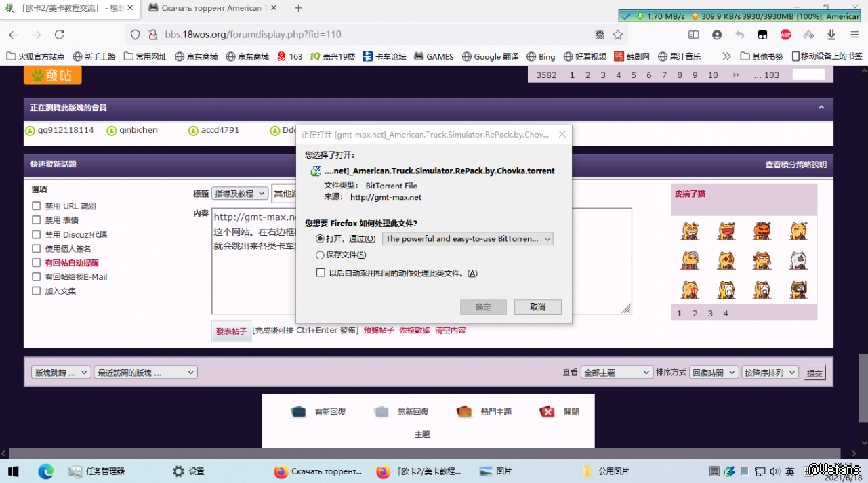Viewport: 868px width, 483px height.
Task: Go to emoticon page 2
Action: click(x=695, y=314)
